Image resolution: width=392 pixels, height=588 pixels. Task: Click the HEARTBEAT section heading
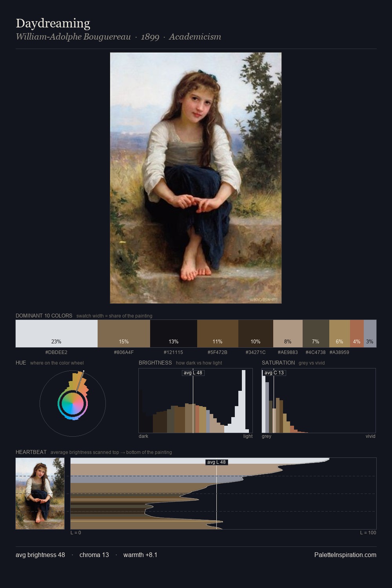click(31, 452)
